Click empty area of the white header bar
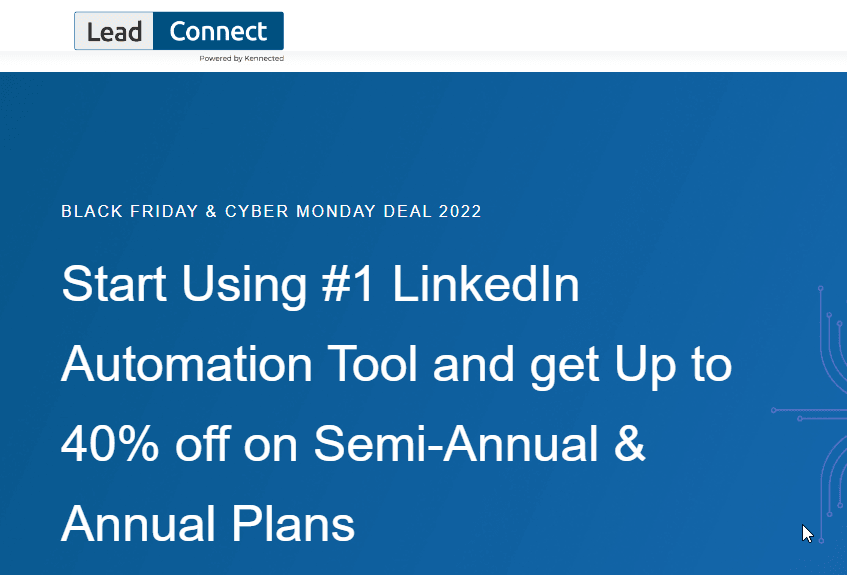847x575 pixels. 540,27
